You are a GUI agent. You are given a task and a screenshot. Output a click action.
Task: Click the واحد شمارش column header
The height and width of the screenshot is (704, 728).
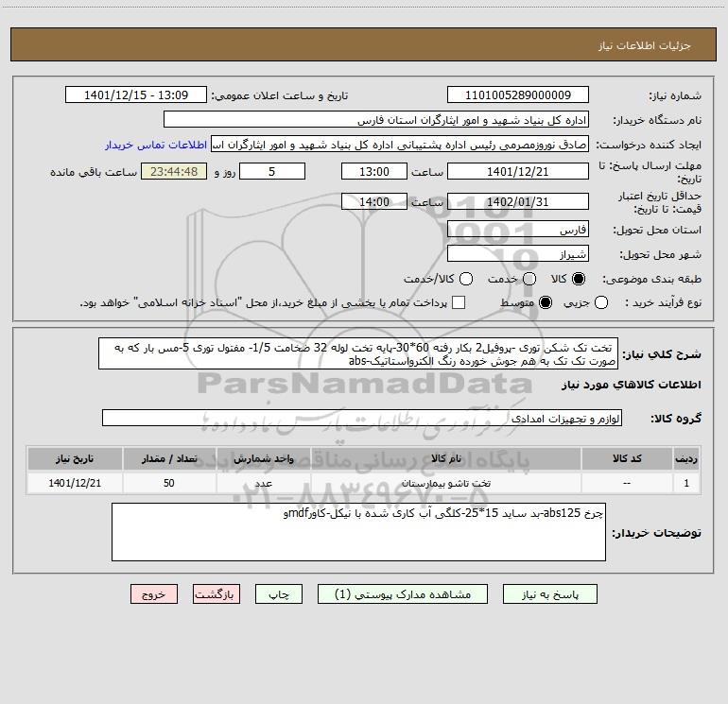point(263,458)
